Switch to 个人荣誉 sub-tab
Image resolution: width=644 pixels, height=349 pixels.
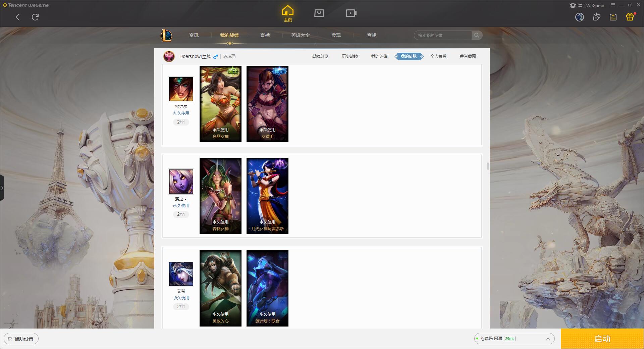pos(438,56)
